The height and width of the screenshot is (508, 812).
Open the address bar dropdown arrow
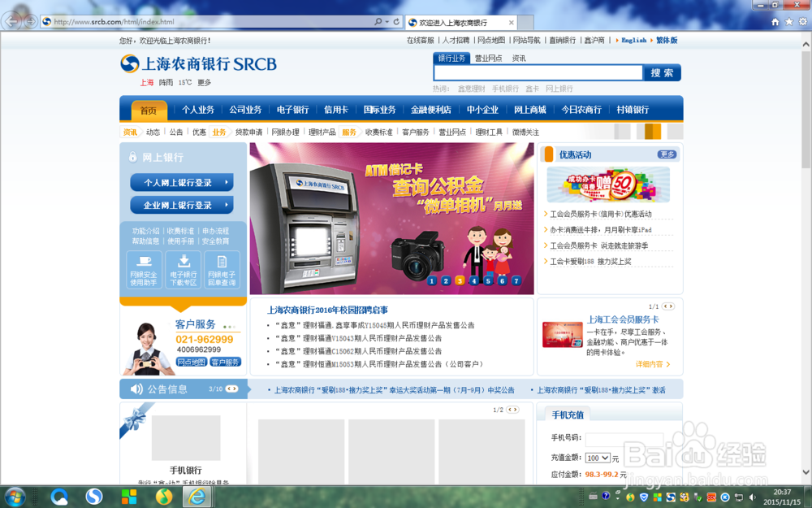click(387, 22)
